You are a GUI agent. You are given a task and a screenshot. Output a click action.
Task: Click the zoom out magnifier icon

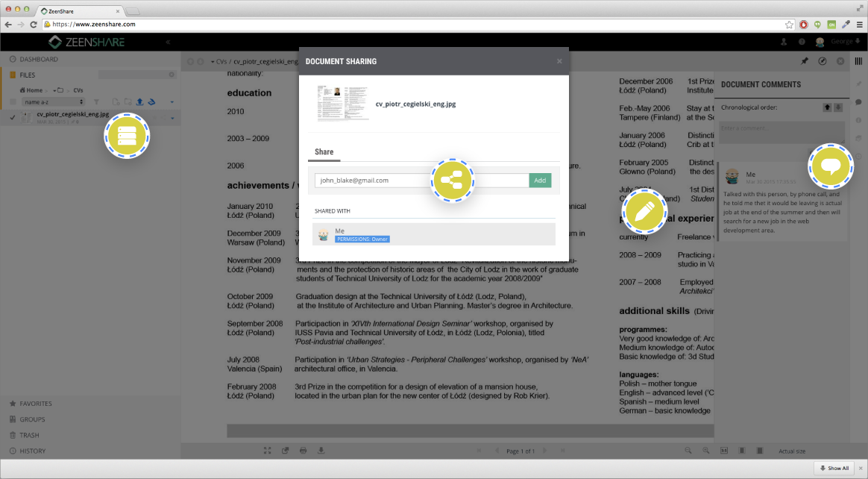[688, 451]
